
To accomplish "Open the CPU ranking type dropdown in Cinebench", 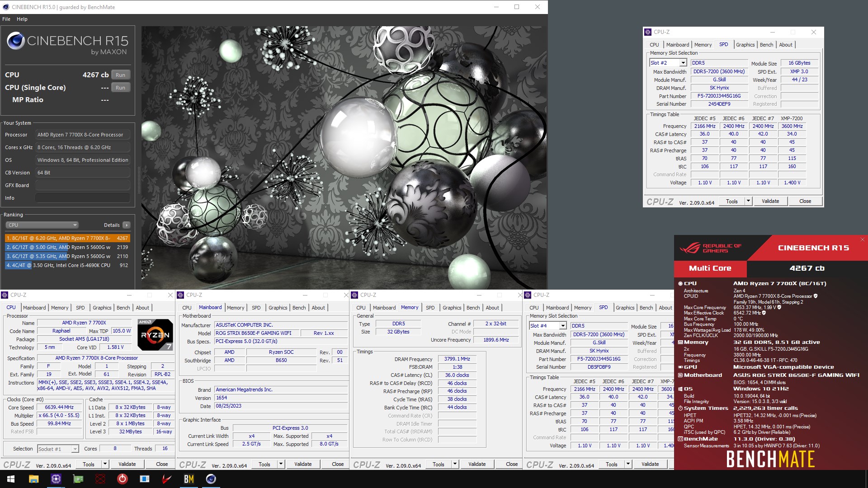I will (x=42, y=225).
